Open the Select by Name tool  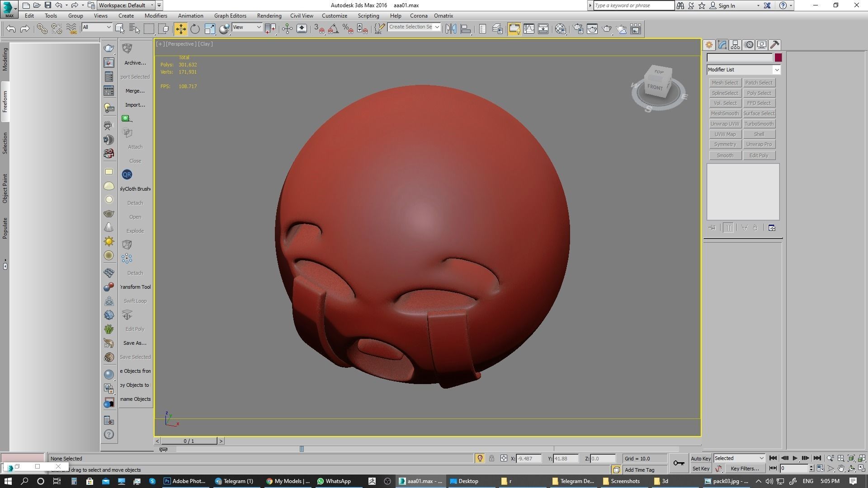(x=134, y=29)
